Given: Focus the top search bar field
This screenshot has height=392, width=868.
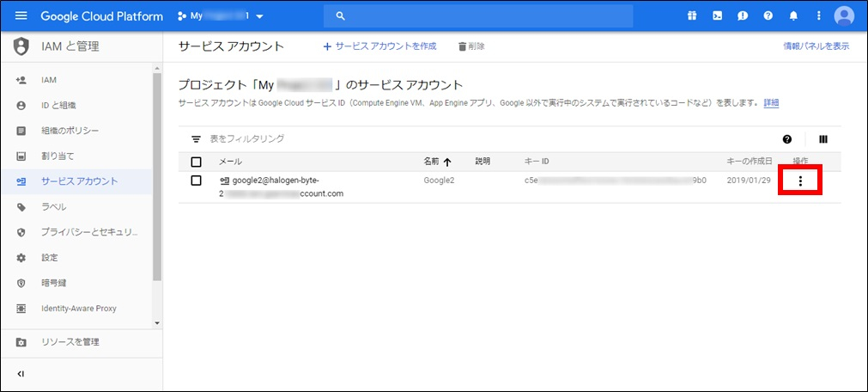Looking at the screenshot, I should pos(478,16).
